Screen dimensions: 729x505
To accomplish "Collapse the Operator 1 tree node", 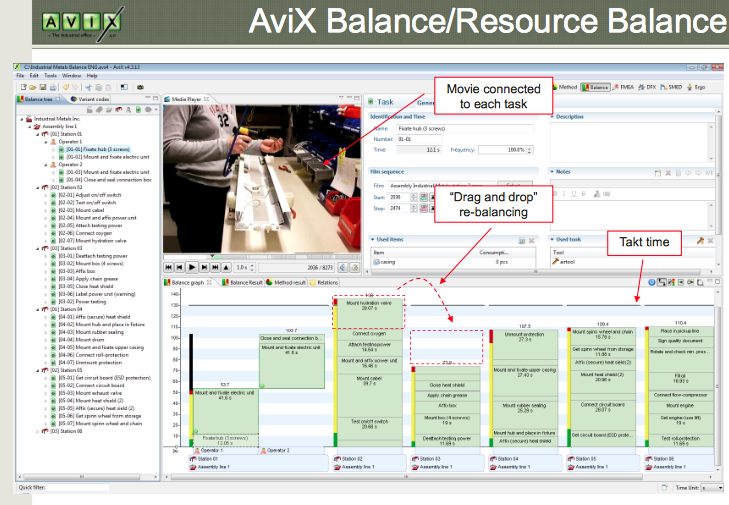I will point(46,142).
